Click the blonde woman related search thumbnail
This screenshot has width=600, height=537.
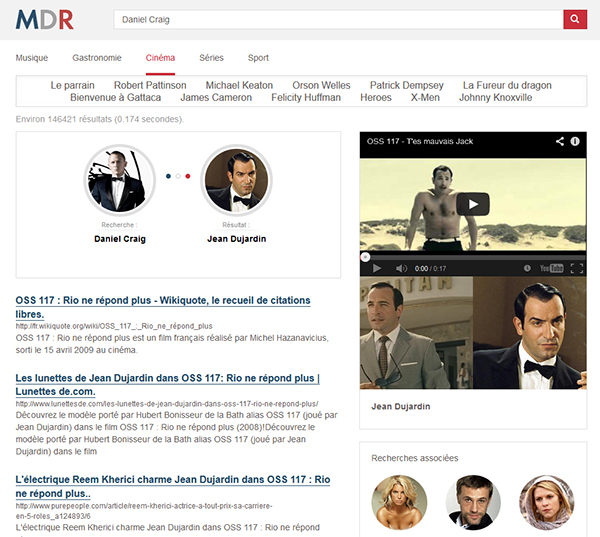click(399, 503)
